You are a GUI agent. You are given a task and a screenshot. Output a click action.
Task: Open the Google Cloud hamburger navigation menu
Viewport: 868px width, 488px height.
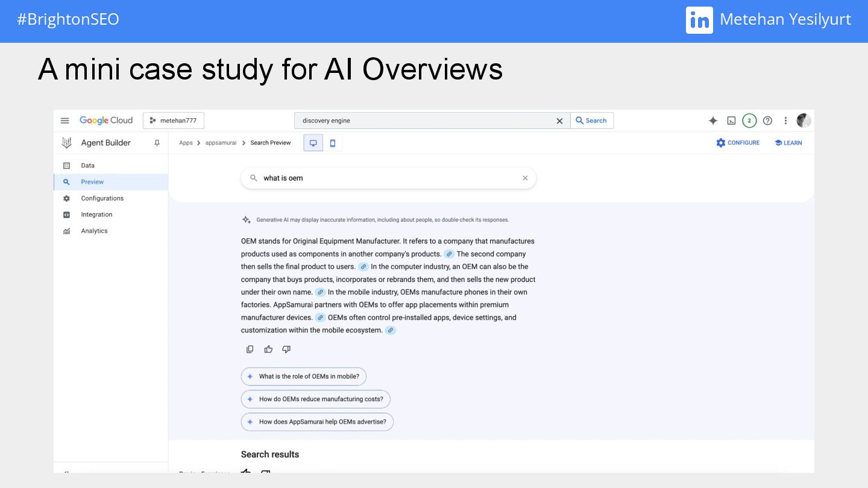[65, 120]
